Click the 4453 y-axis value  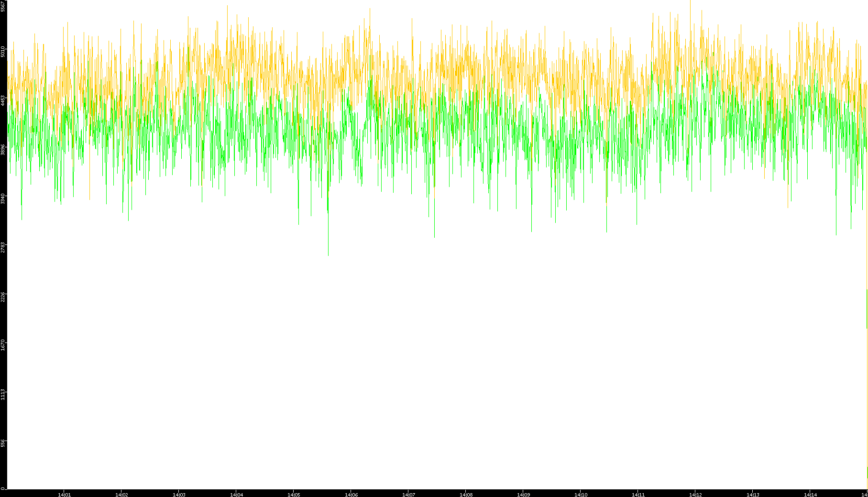click(x=3, y=100)
